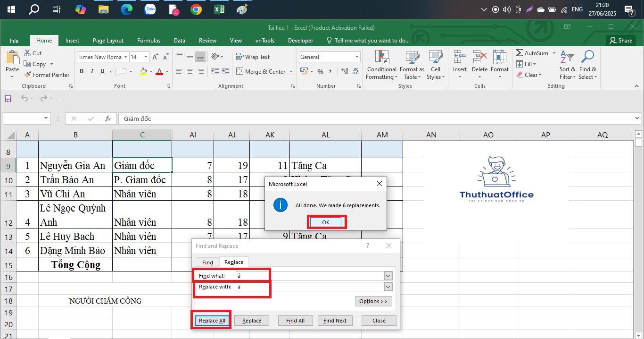This screenshot has height=339, width=644.
Task: Open Cell Styles gallery
Action: (435, 65)
